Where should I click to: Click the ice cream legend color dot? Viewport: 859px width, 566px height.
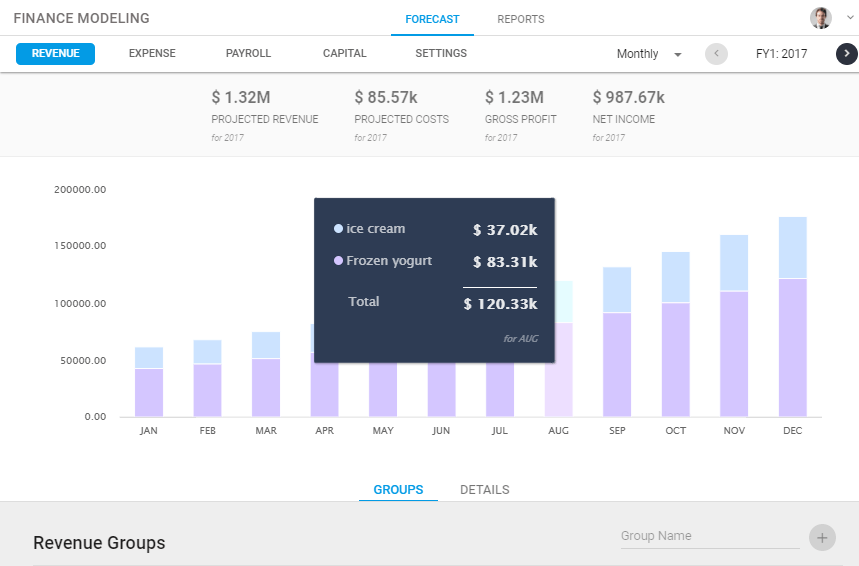pyautogui.click(x=338, y=229)
